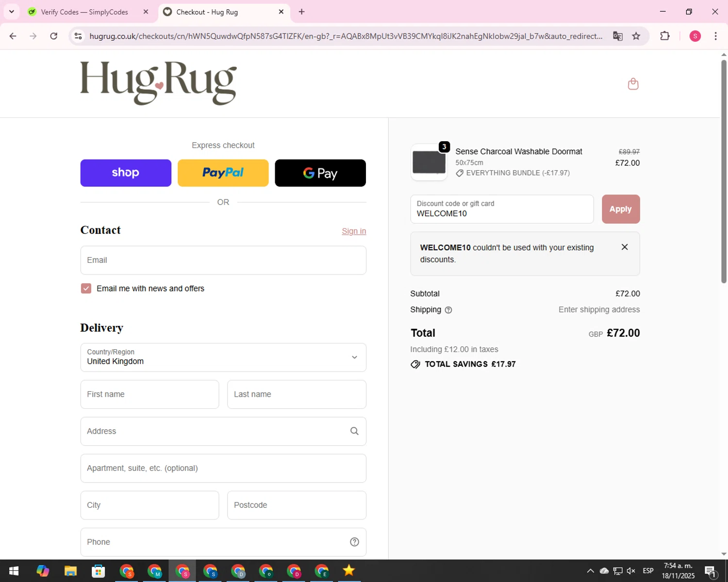
Task: Click the shipping info help icon
Action: point(448,310)
